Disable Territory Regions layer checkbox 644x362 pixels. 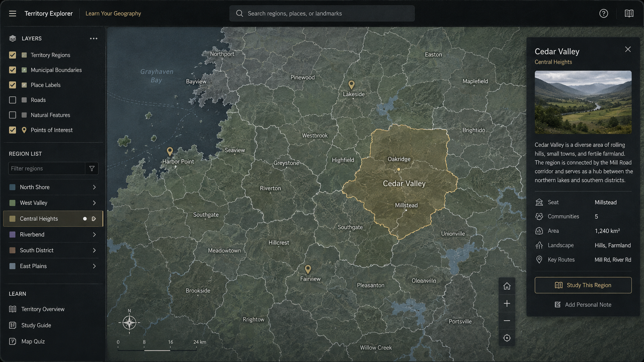click(x=13, y=55)
